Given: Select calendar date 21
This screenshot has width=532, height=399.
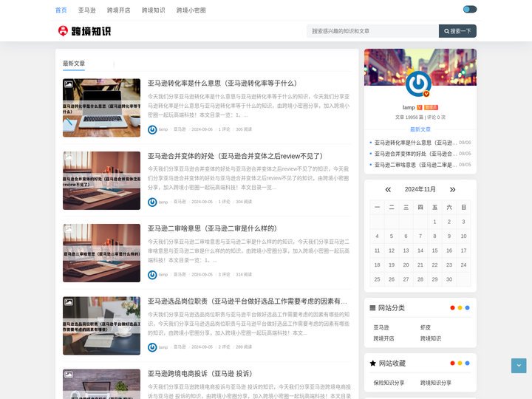Looking at the screenshot, I should coord(420,265).
